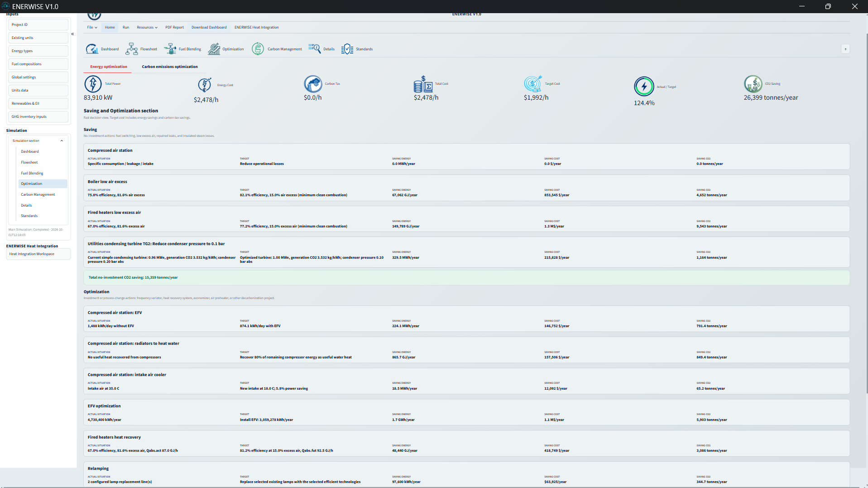Switch to Carbon emissions optimization tab
Image resolution: width=868 pixels, height=488 pixels.
point(170,67)
